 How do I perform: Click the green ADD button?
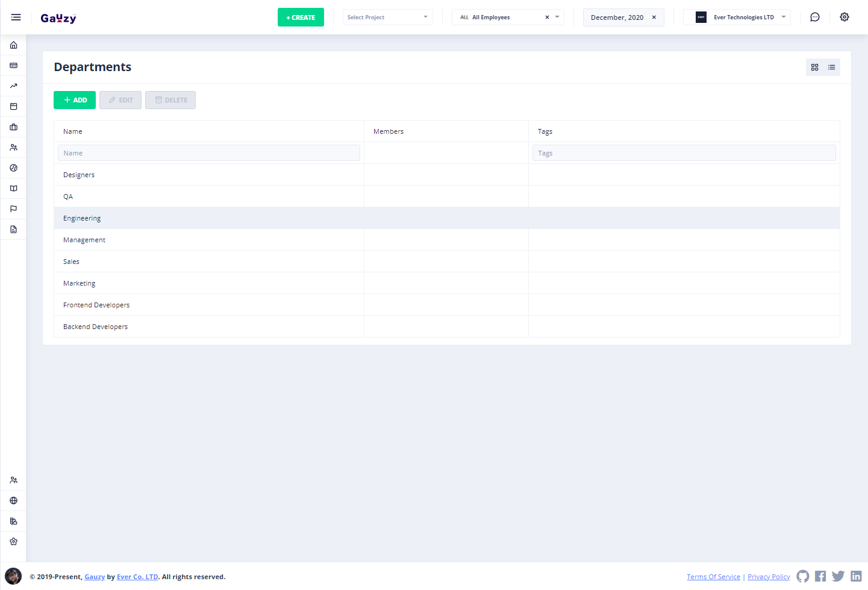(75, 100)
